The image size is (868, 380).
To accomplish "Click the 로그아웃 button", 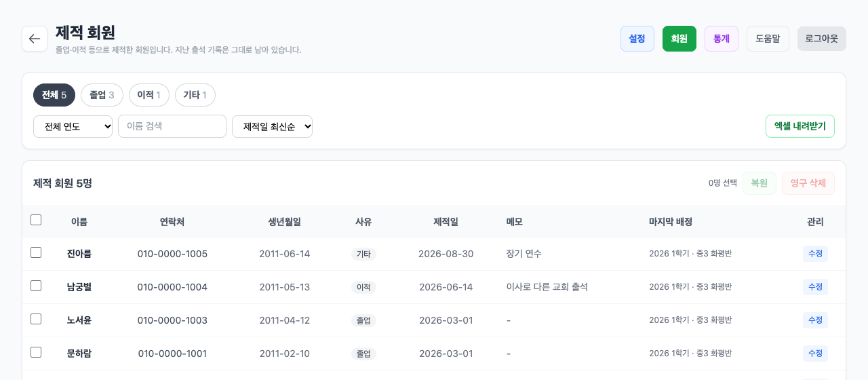I will pyautogui.click(x=822, y=39).
